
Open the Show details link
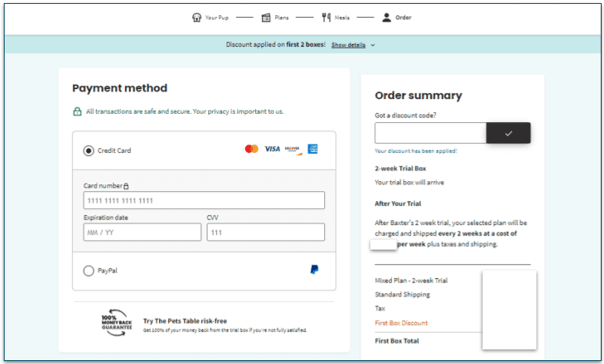pos(348,45)
